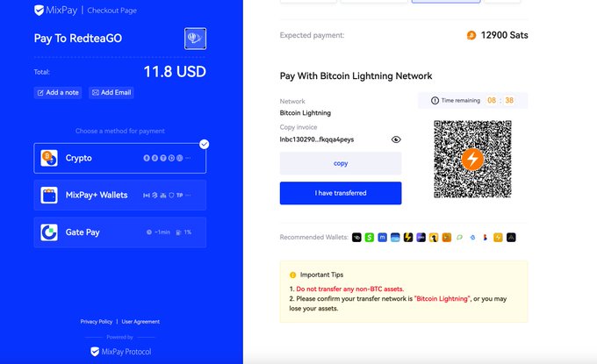Click the RedteaGO merchant logo icon
Image resolution: width=597 pixels, height=364 pixels.
pyautogui.click(x=195, y=39)
